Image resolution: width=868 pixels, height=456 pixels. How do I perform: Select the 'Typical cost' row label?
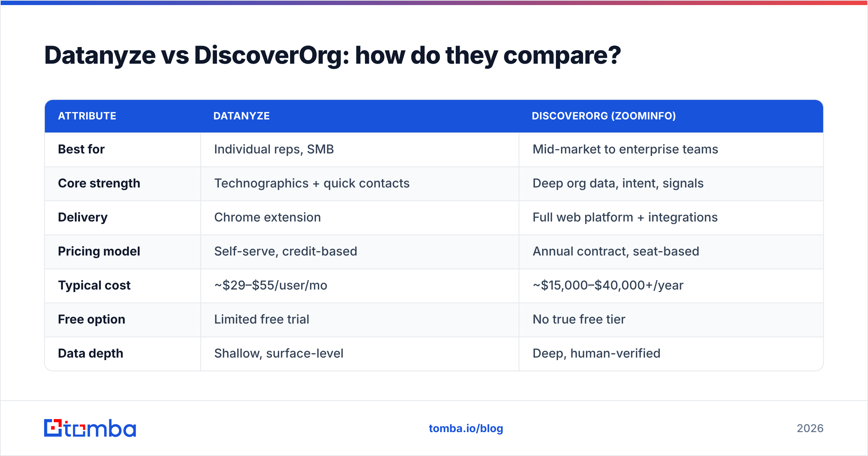tap(94, 286)
